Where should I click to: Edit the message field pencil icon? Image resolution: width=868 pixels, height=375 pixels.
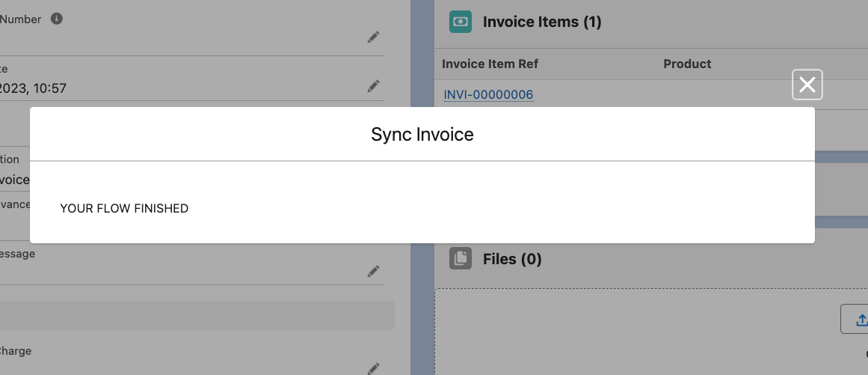point(374,271)
